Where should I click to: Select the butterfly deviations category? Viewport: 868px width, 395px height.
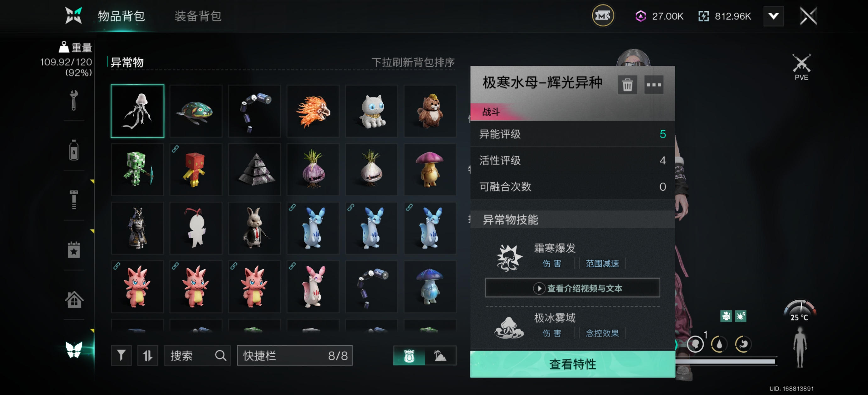pos(74,349)
